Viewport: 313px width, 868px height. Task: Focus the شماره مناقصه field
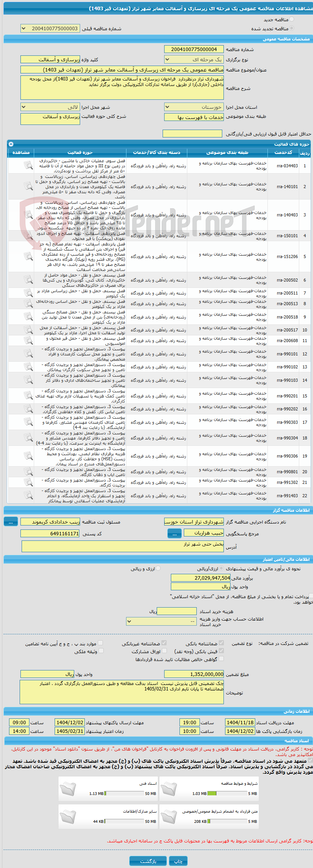click(x=194, y=49)
